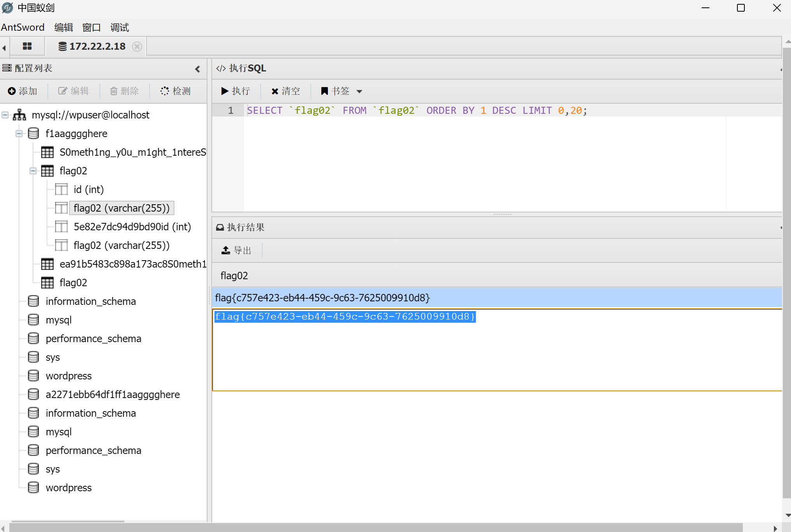Select the first wordpress database
Screen dimensions: 791x532
[68, 376]
